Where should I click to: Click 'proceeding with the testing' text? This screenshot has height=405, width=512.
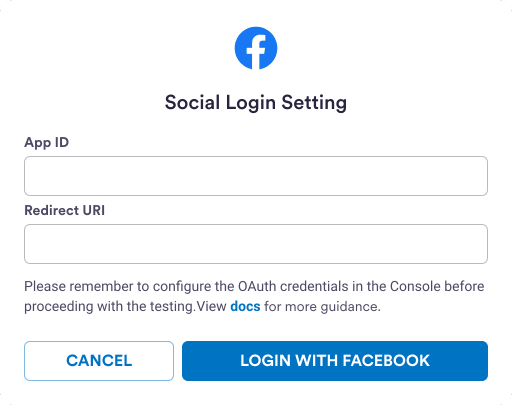pos(109,307)
